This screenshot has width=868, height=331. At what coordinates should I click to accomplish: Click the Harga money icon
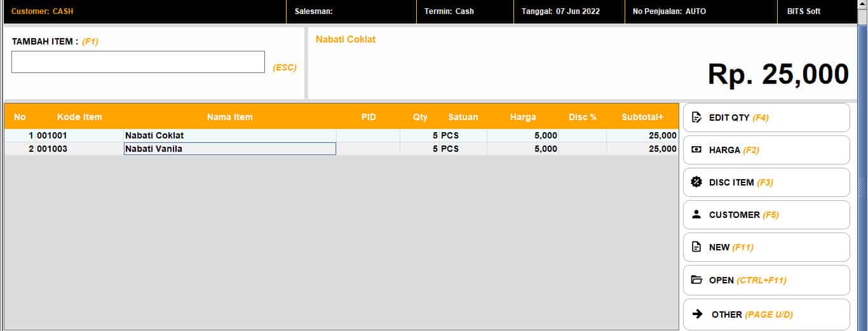coord(696,150)
